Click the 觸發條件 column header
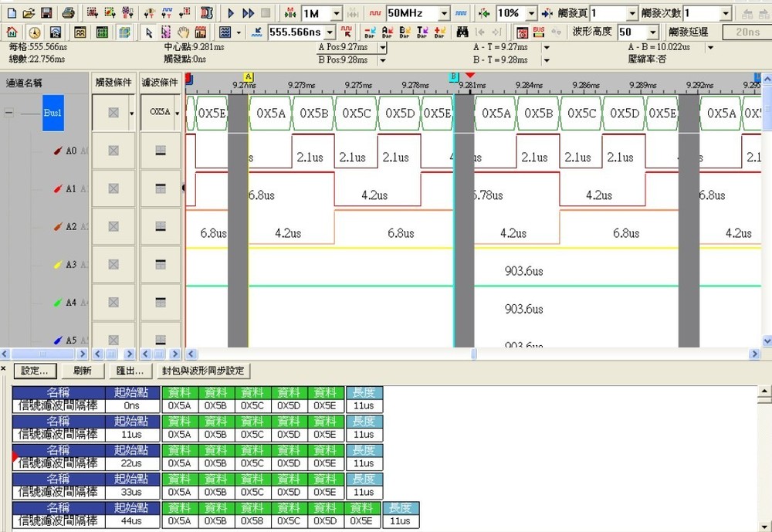This screenshot has width=772, height=532. (x=113, y=83)
